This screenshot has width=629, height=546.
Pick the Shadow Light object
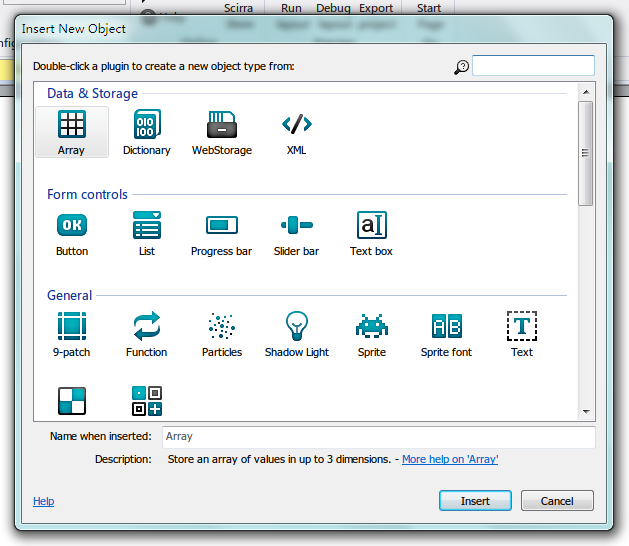(296, 327)
